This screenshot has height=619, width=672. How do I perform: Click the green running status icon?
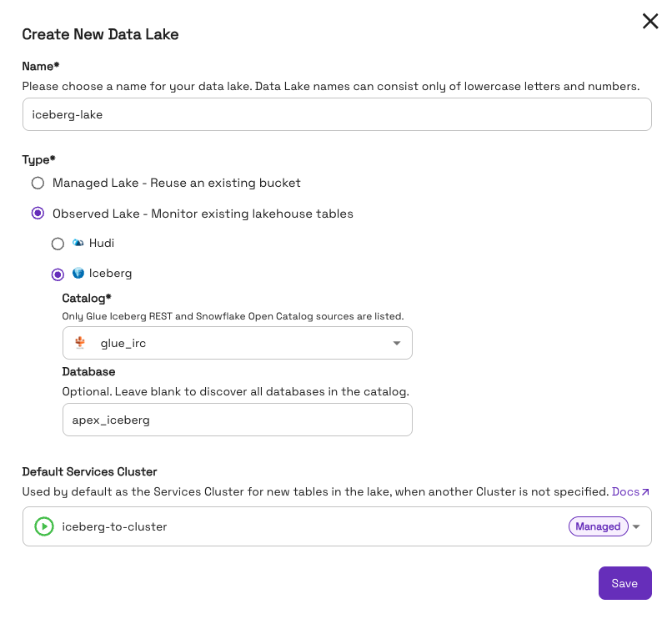[44, 526]
